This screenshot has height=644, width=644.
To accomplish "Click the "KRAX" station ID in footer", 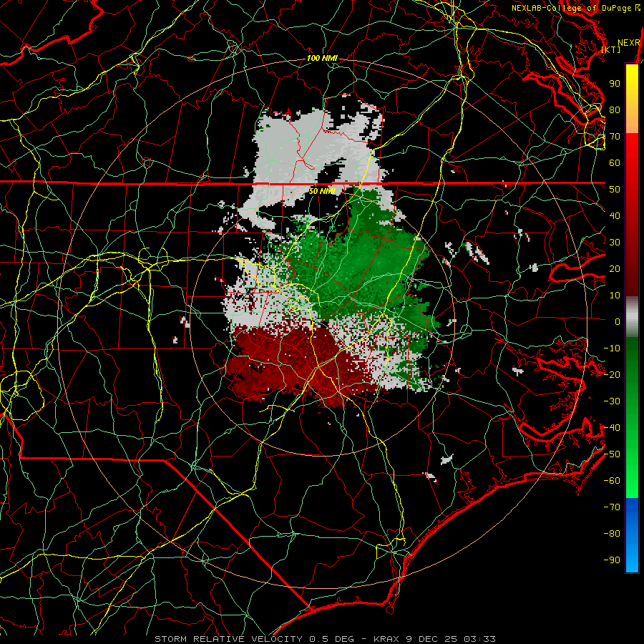I will coord(386,639).
